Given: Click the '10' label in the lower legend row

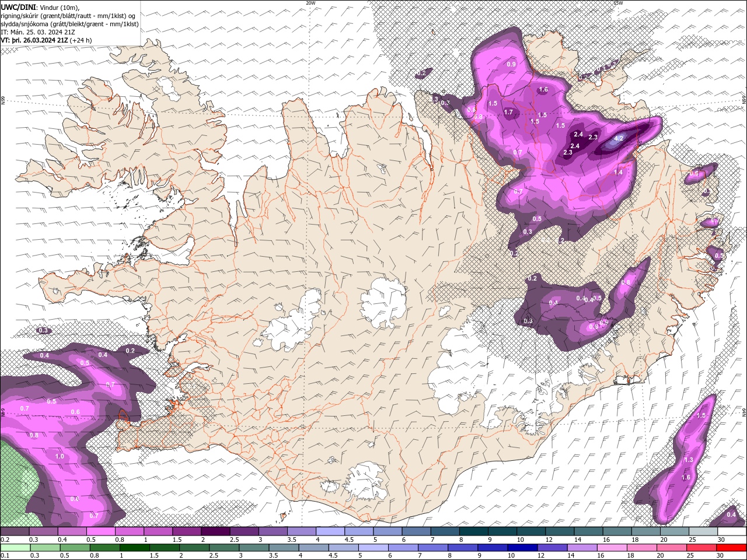Looking at the screenshot, I should [x=511, y=555].
